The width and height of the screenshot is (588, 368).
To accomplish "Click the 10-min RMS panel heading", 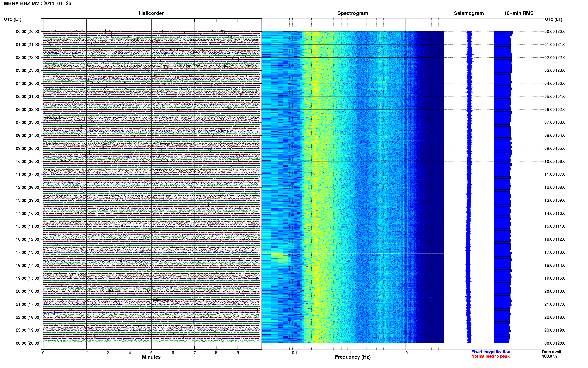I will pyautogui.click(x=519, y=13).
